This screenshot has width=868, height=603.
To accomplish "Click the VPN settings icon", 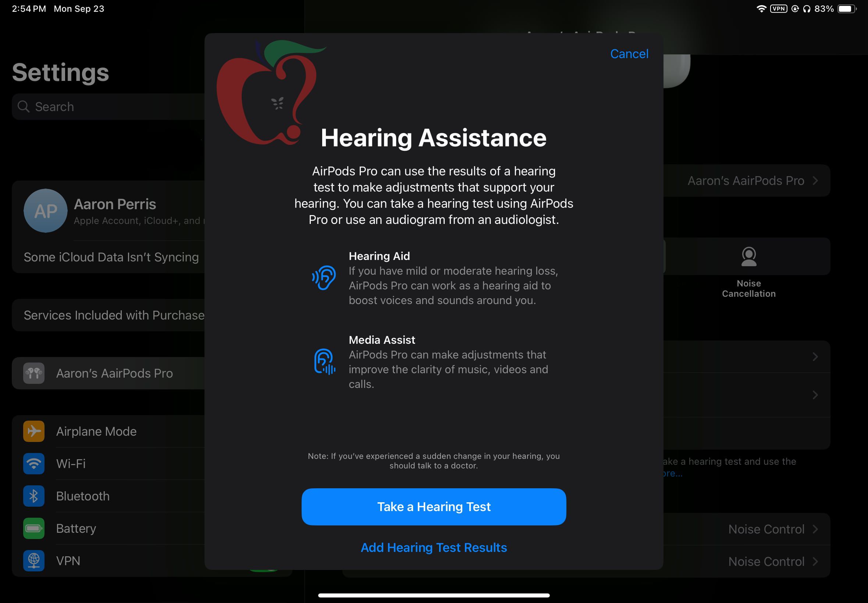I will tap(33, 561).
